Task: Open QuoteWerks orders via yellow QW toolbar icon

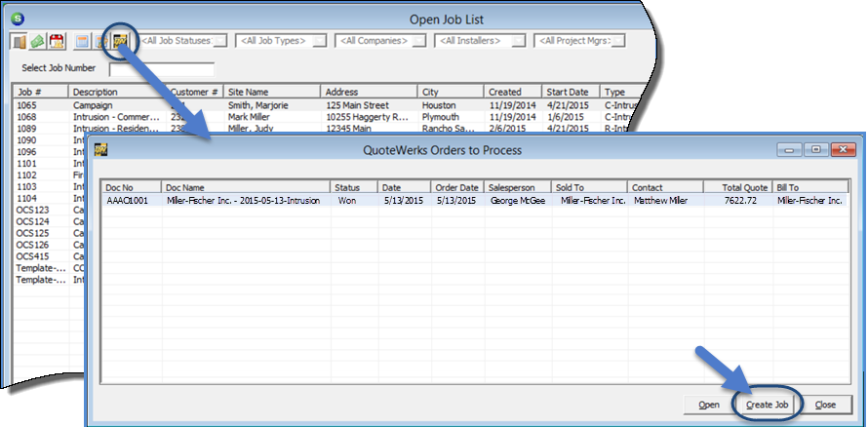Action: pos(120,41)
